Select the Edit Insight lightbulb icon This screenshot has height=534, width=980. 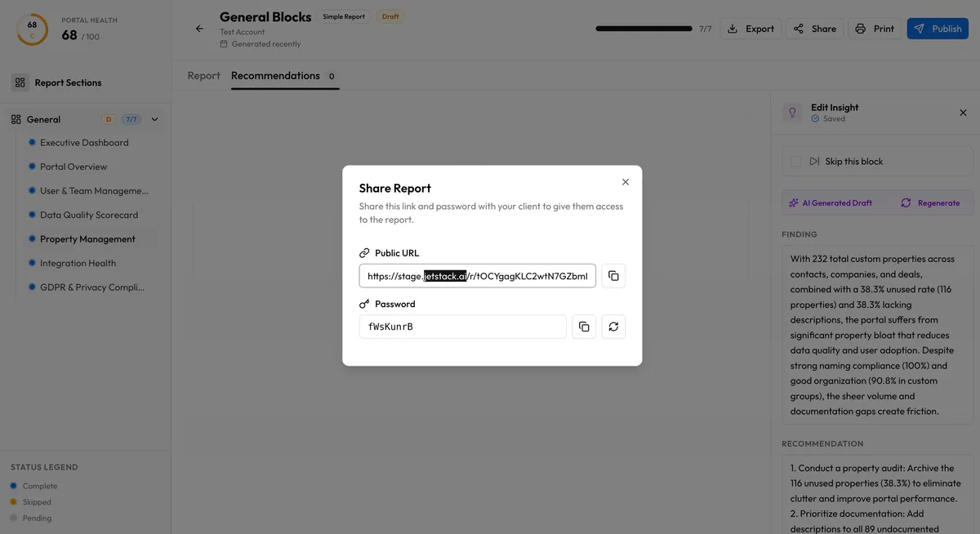[x=791, y=112]
